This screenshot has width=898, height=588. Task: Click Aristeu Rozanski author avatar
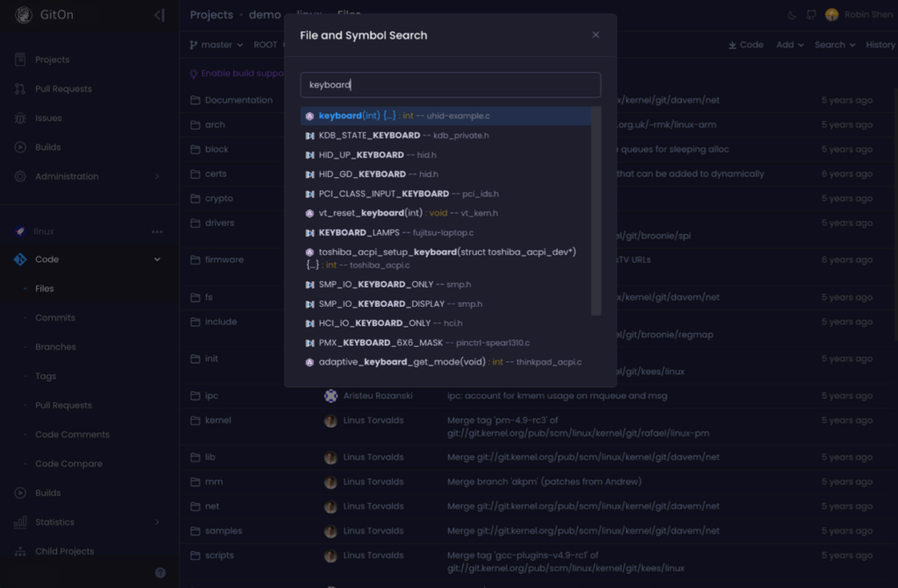[331, 395]
